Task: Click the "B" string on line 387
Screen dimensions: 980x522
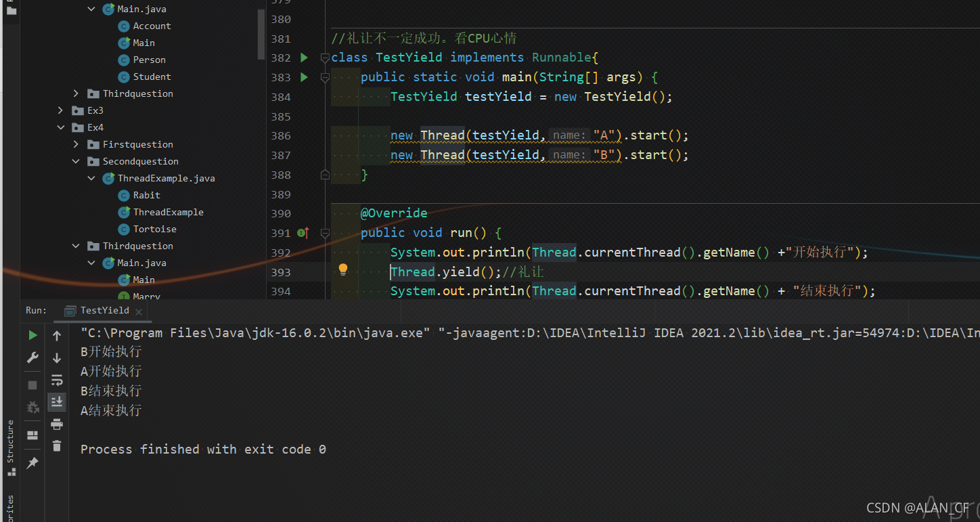Action: 604,155
